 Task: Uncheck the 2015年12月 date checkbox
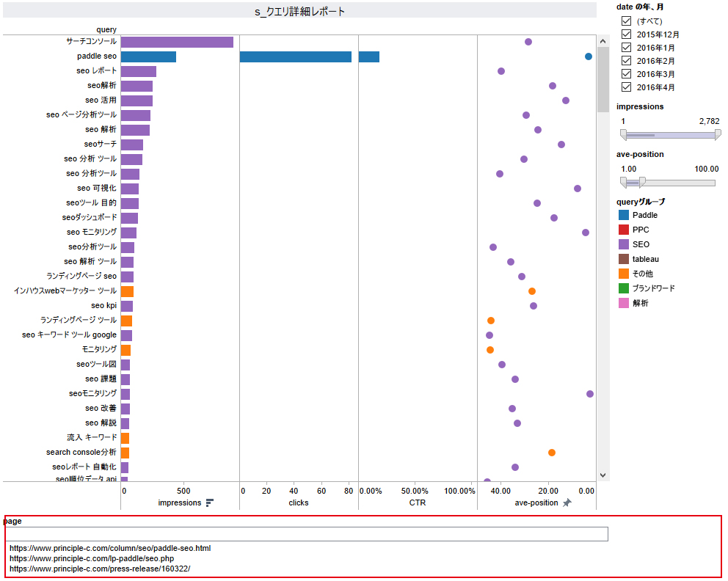tap(626, 34)
